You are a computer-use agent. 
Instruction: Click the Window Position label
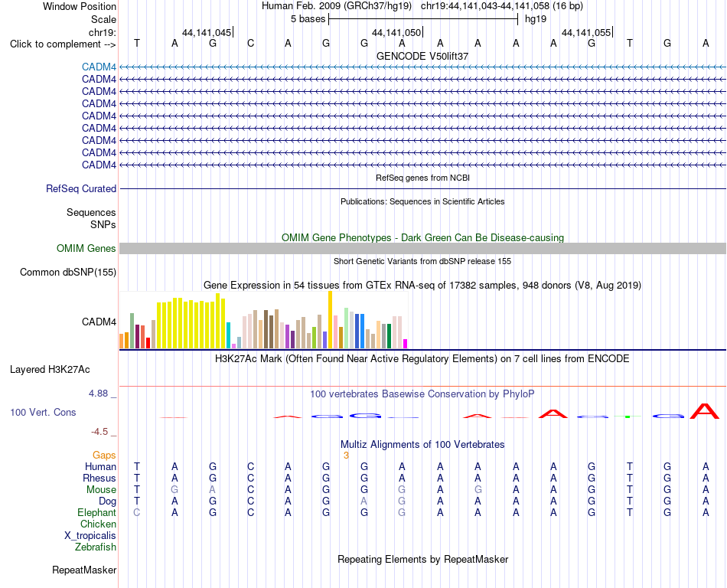tap(80, 6)
